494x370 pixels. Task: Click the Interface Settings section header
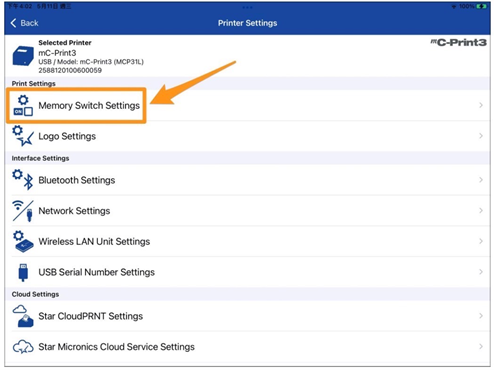pyautogui.click(x=40, y=158)
